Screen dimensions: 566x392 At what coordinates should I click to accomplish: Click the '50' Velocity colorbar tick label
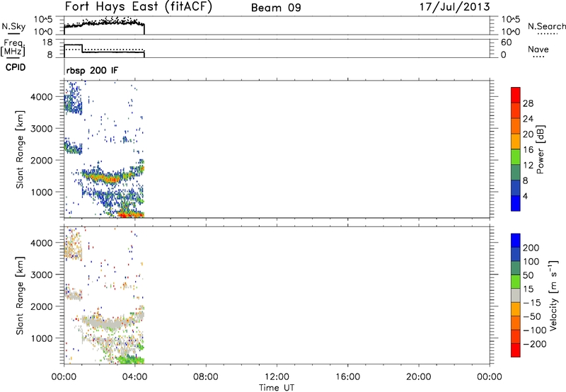(x=528, y=275)
